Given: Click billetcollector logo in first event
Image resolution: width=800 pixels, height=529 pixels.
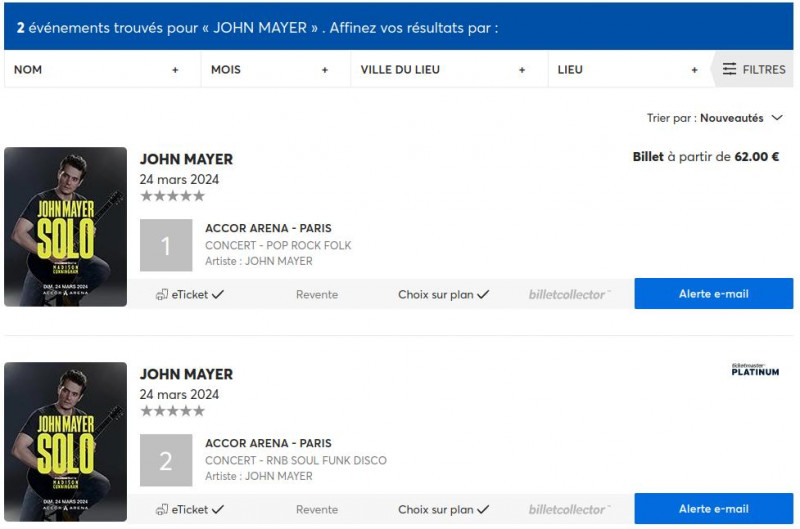Looking at the screenshot, I should pos(568,294).
